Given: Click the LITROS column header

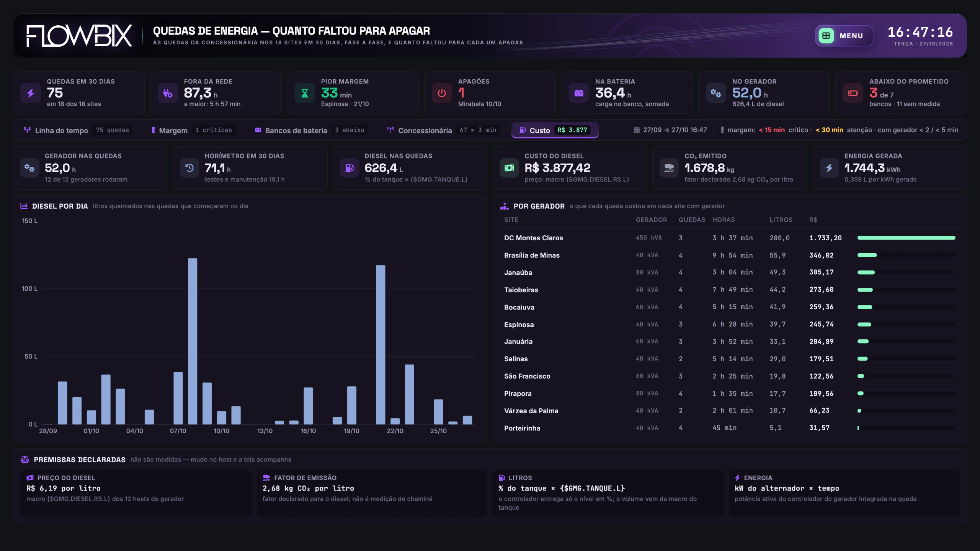Looking at the screenshot, I should point(781,220).
